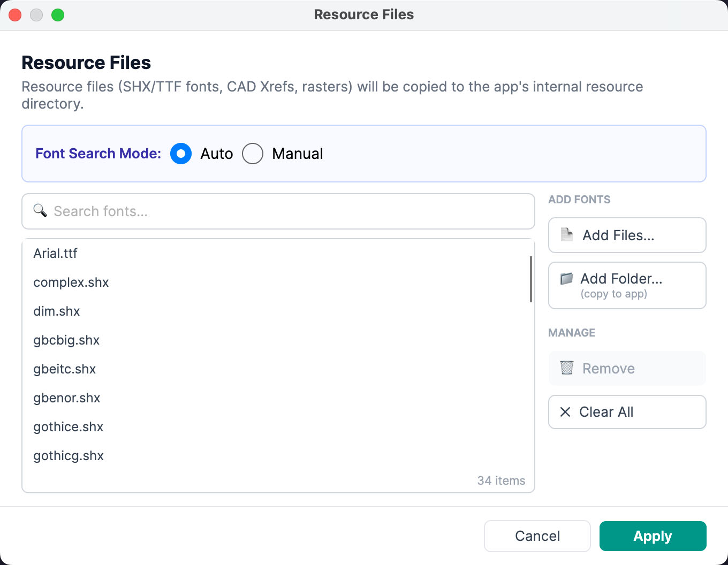Select the Auto font search mode

(181, 154)
